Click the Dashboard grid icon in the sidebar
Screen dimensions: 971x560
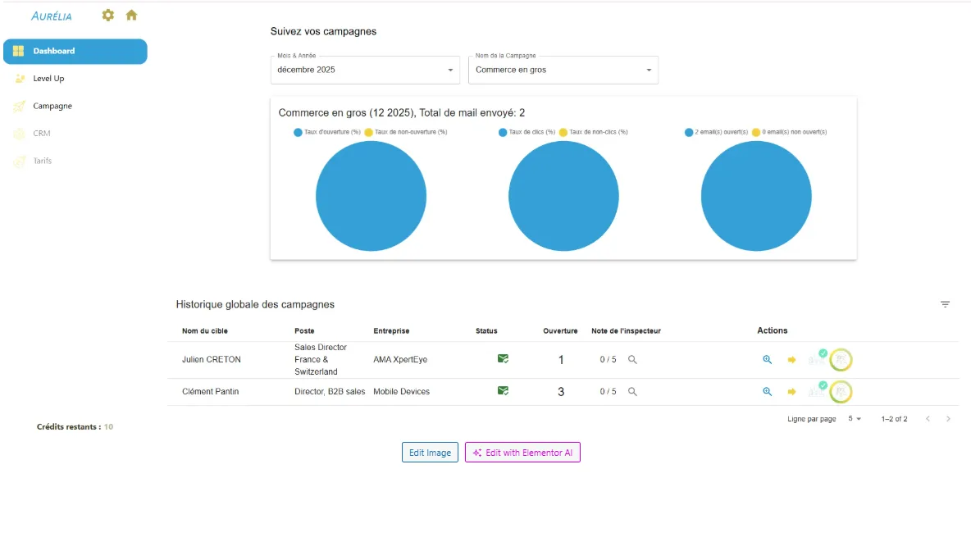pyautogui.click(x=18, y=51)
